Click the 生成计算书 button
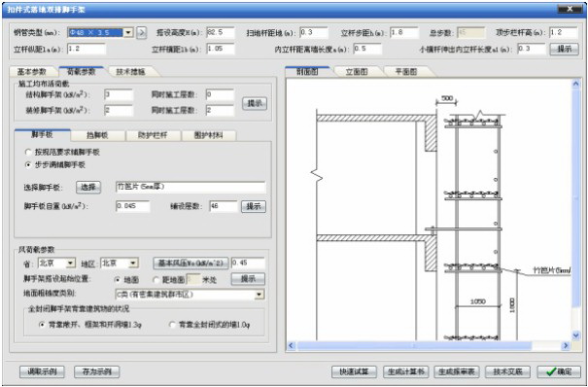 coord(405,372)
